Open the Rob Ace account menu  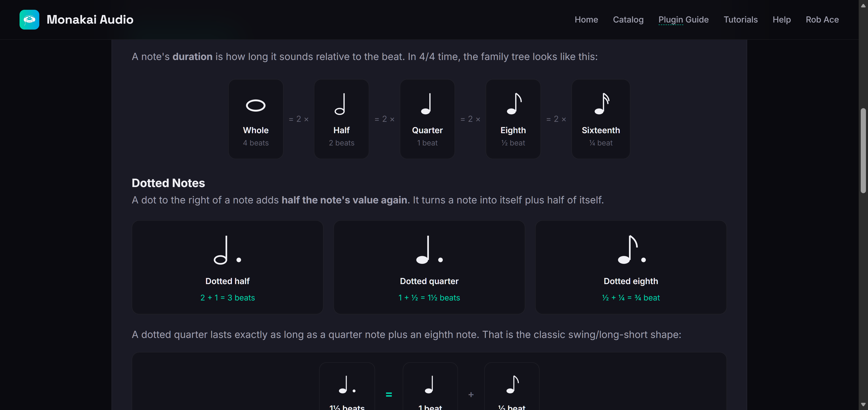click(x=822, y=20)
